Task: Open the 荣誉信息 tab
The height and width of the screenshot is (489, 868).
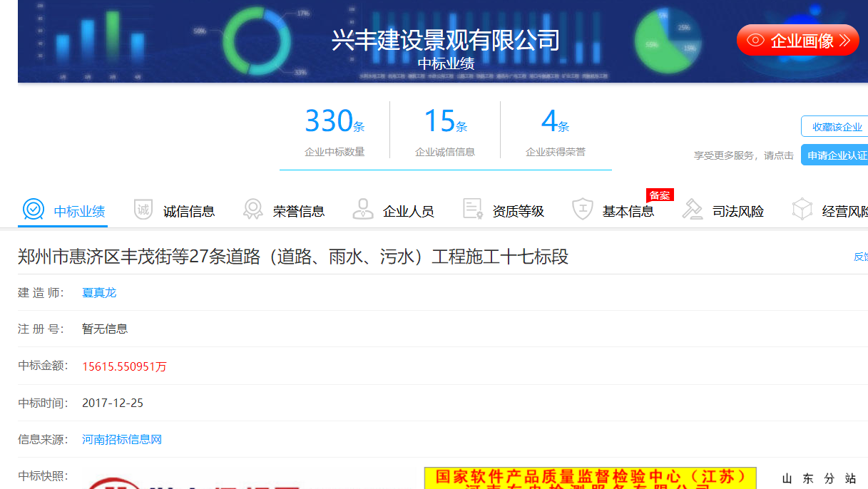Action: pos(284,211)
